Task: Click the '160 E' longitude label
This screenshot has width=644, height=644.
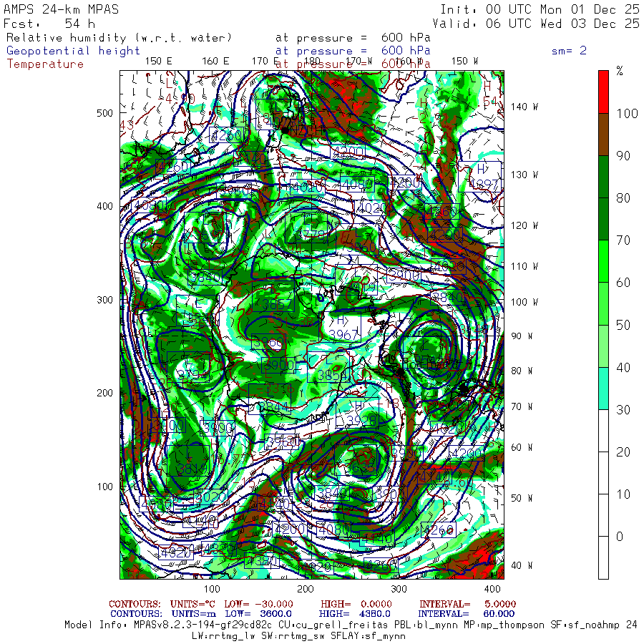Action: (x=215, y=62)
